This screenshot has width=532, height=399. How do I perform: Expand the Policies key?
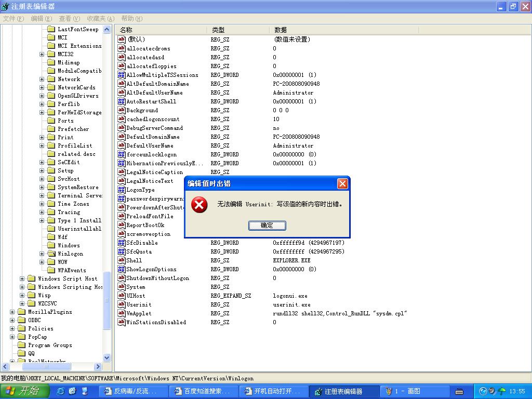12,328
